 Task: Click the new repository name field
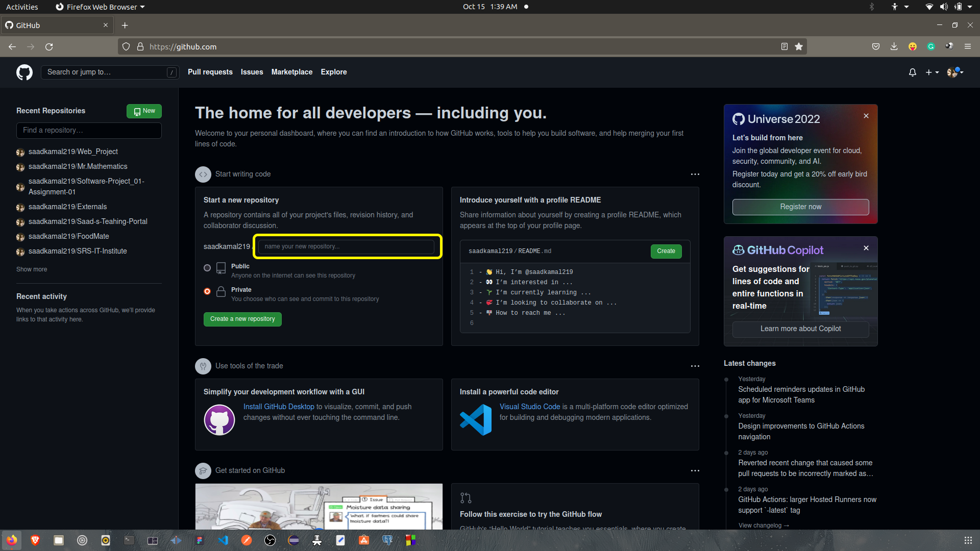click(x=346, y=246)
